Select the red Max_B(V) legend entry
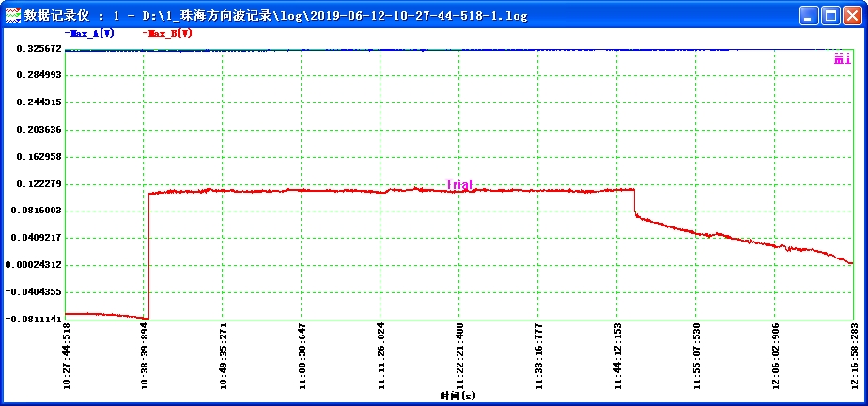 point(168,33)
